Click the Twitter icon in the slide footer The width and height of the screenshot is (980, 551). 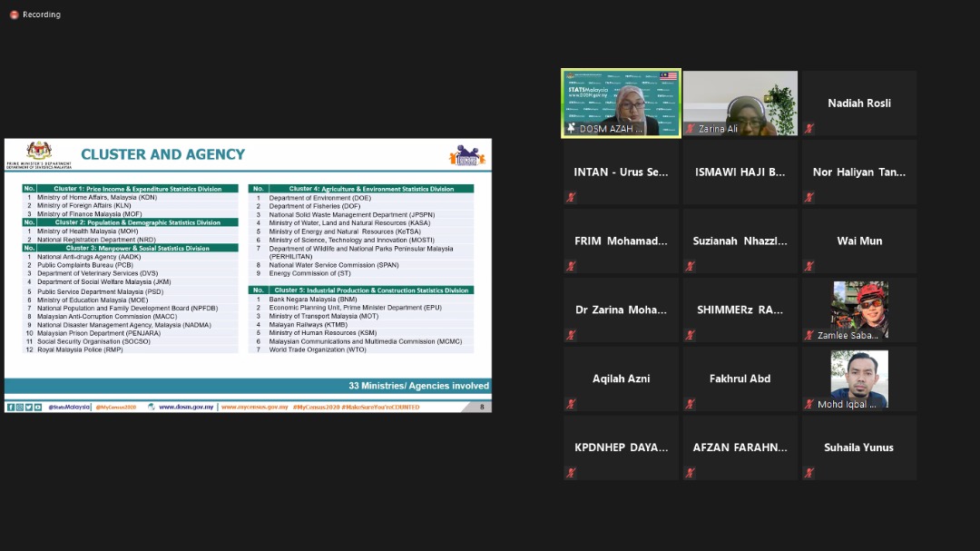coord(28,408)
